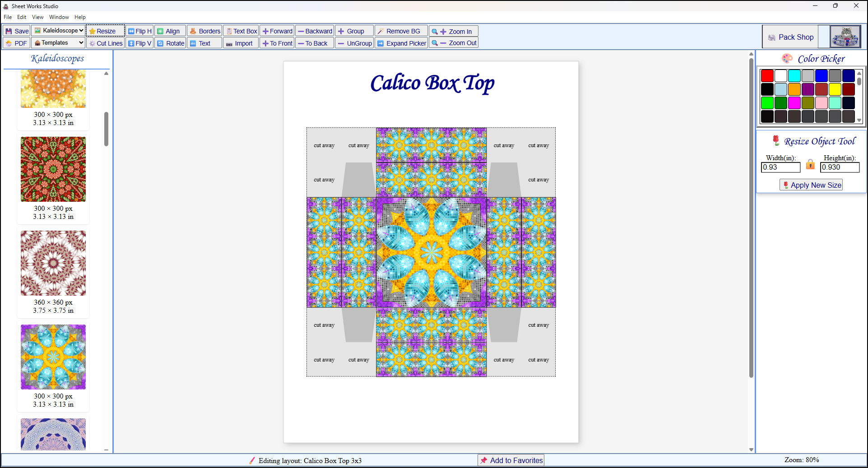Open the Window menu
Viewport: 868px width, 468px height.
click(59, 17)
